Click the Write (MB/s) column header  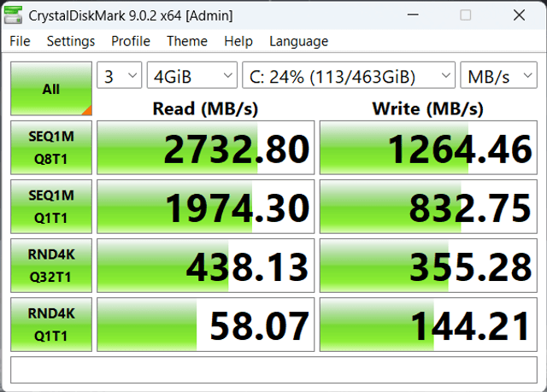tap(428, 108)
